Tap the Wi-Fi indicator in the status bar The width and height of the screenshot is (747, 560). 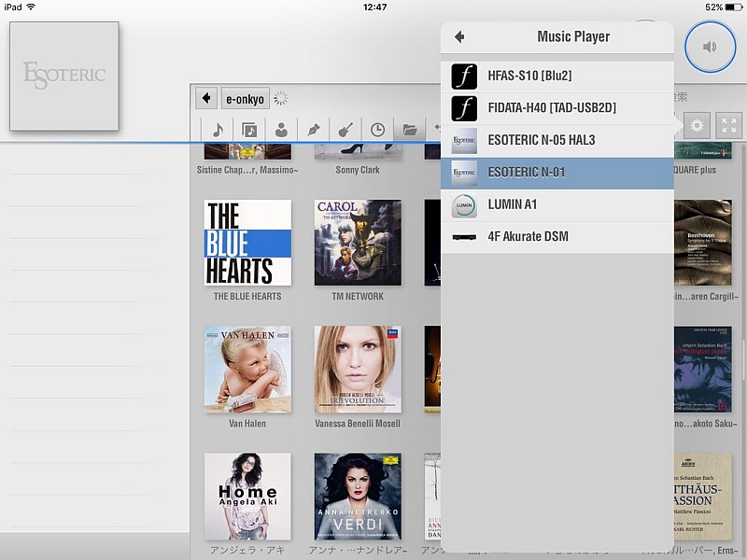[x=31, y=7]
